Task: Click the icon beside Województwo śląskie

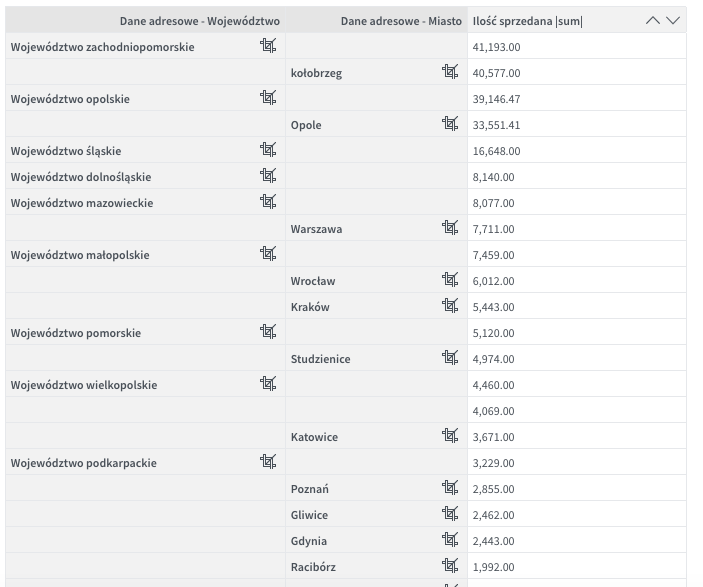Action: [x=268, y=150]
